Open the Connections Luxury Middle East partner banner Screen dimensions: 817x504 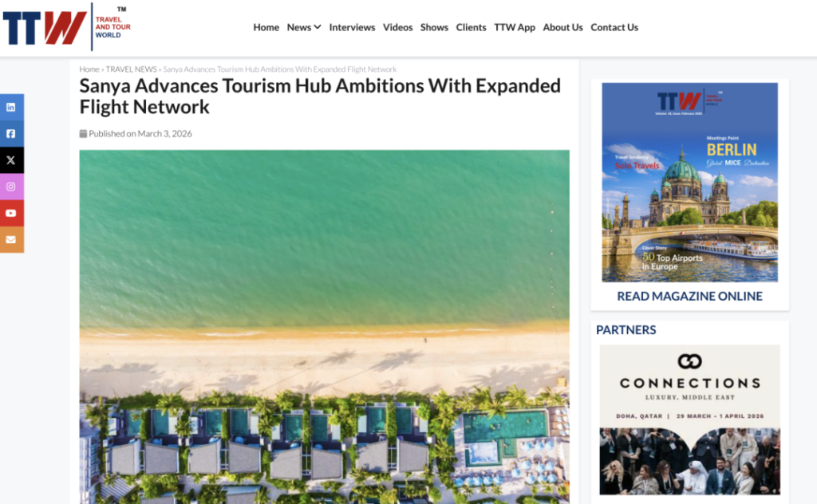tap(690, 419)
